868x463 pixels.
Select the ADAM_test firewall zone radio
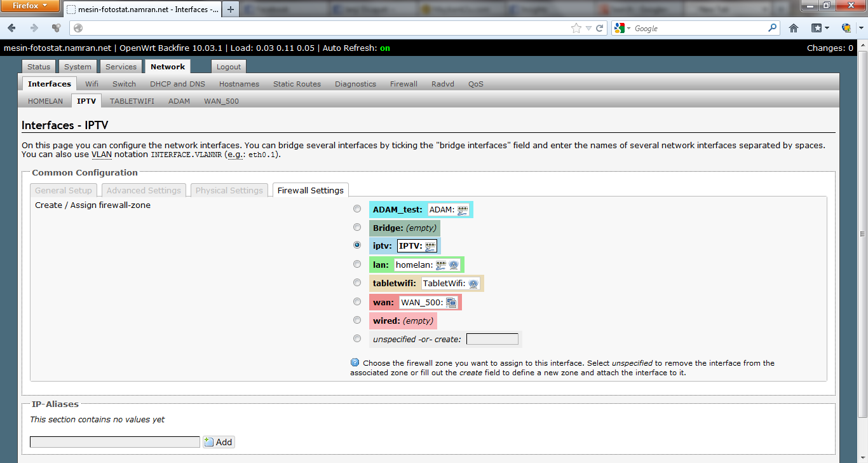tap(357, 209)
